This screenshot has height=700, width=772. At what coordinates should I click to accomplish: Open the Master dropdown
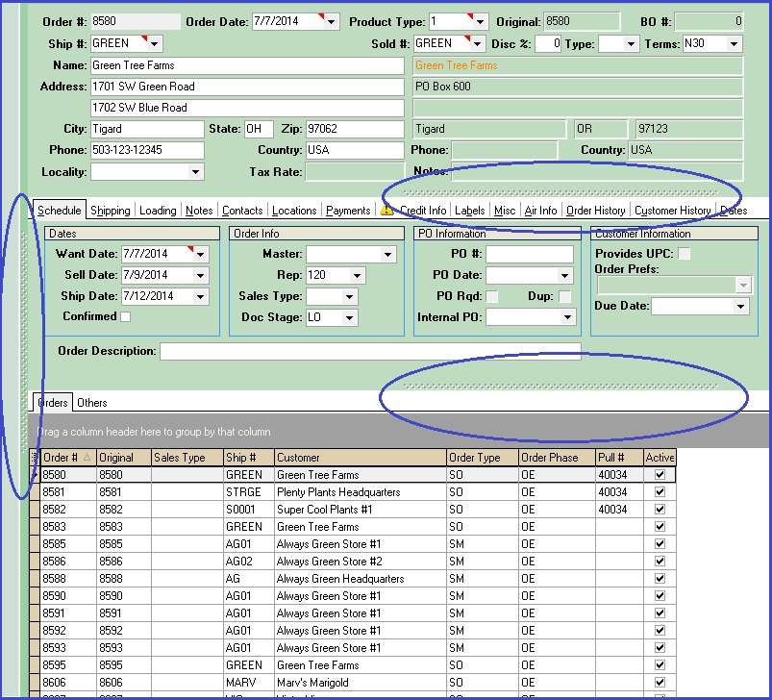click(x=388, y=255)
